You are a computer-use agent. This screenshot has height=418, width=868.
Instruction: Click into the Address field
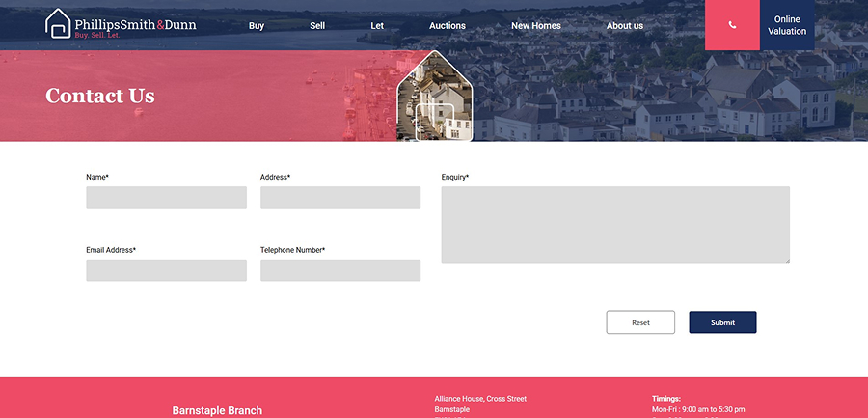340,198
